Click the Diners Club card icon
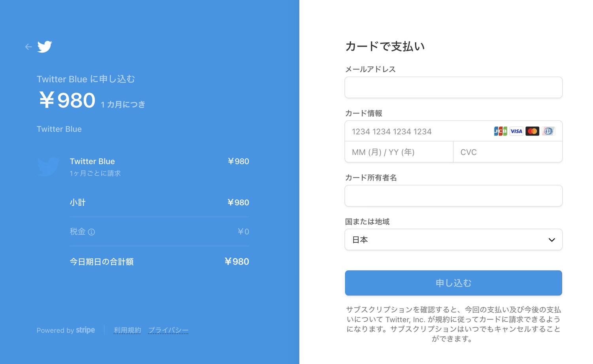Image resolution: width=593 pixels, height=364 pixels. pyautogui.click(x=548, y=131)
